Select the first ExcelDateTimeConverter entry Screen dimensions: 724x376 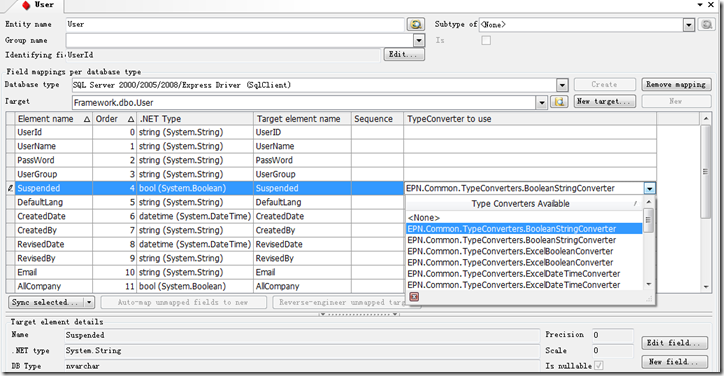(524, 273)
